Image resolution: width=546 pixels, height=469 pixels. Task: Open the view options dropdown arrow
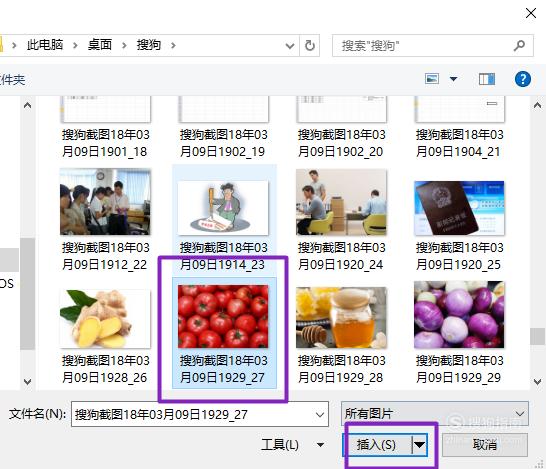453,79
